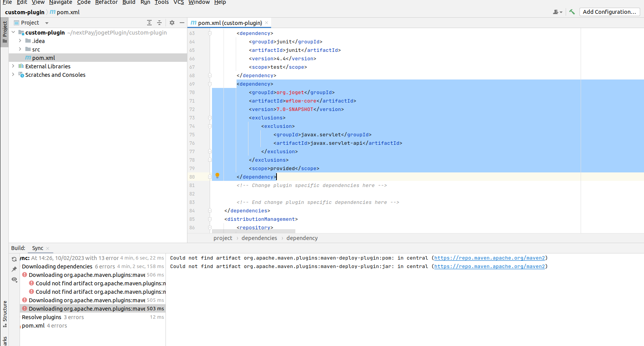The width and height of the screenshot is (644, 346).
Task: Click custom-plugin in navigation bar
Action: point(25,12)
